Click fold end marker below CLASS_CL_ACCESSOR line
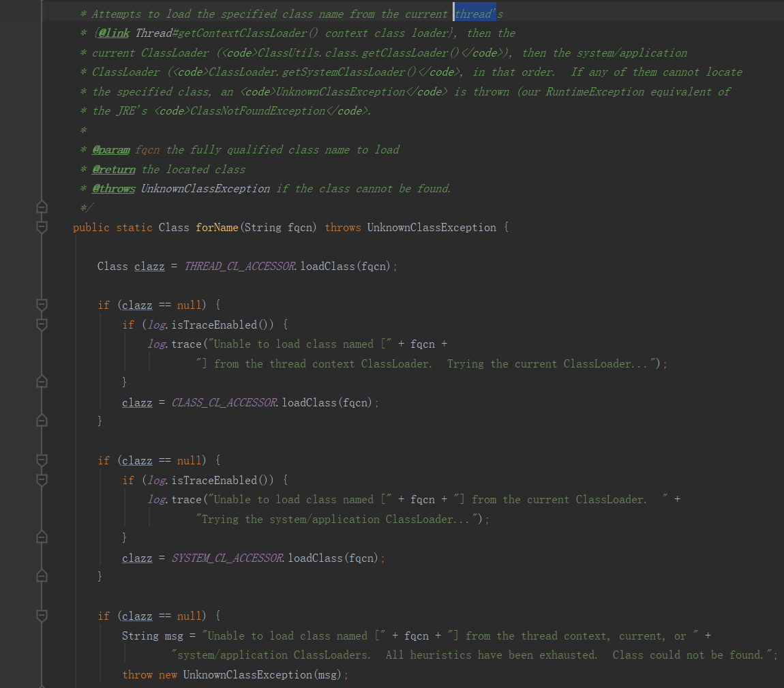Viewport: 784px width, 688px height. point(42,421)
